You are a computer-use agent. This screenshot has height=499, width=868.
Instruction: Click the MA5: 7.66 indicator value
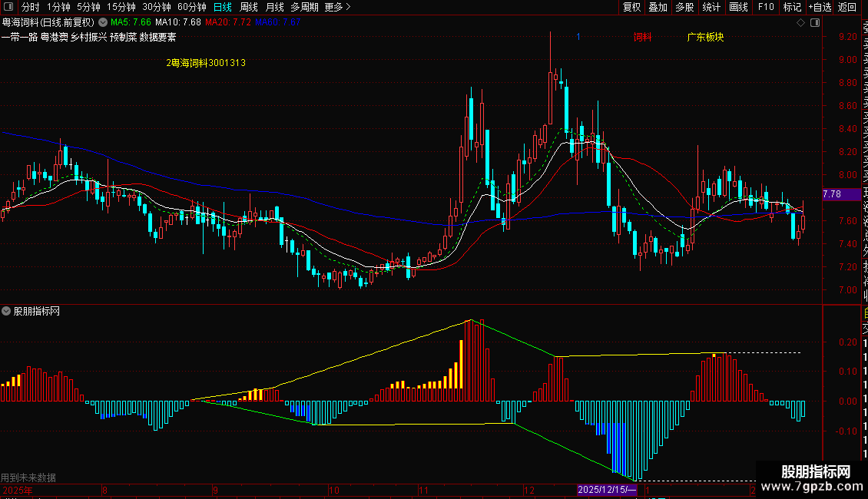pos(131,22)
